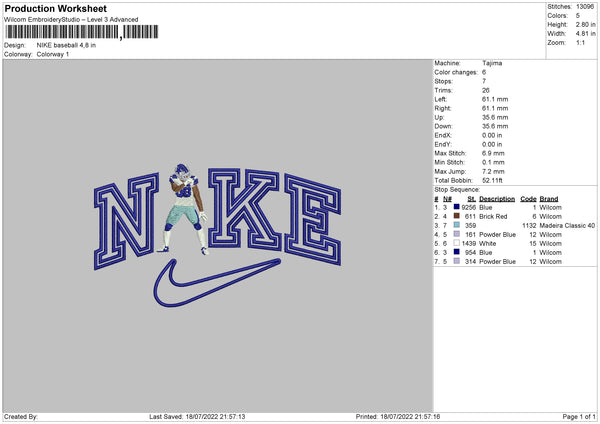
Task: Select the Up row's 35.6 mm value
Action: coord(495,117)
